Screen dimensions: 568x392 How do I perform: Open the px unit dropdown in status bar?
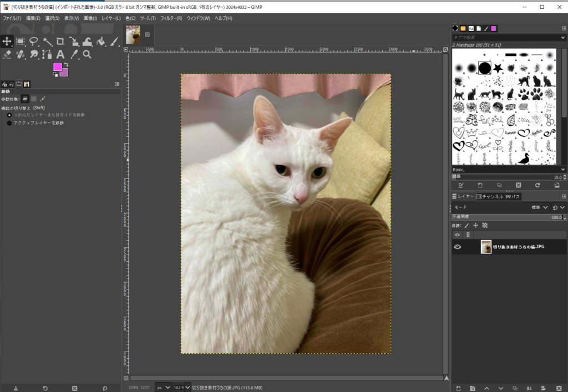(163, 387)
